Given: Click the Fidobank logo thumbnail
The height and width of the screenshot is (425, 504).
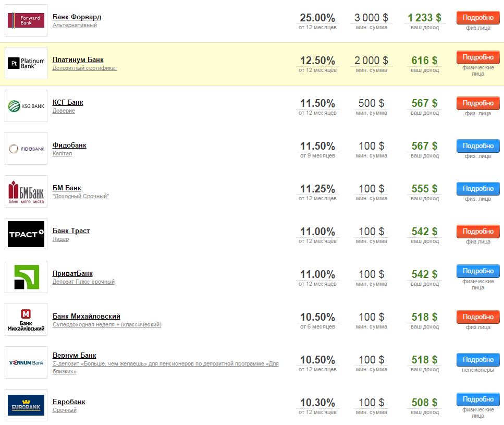Looking at the screenshot, I should [26, 149].
